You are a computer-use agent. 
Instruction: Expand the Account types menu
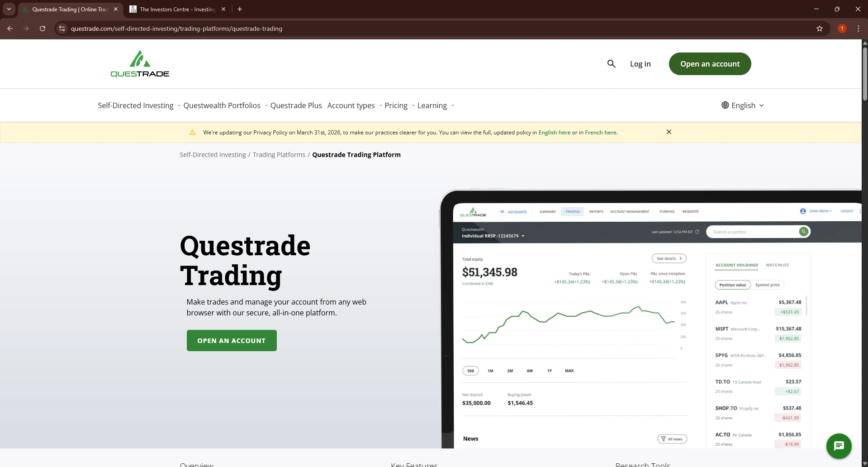click(354, 105)
